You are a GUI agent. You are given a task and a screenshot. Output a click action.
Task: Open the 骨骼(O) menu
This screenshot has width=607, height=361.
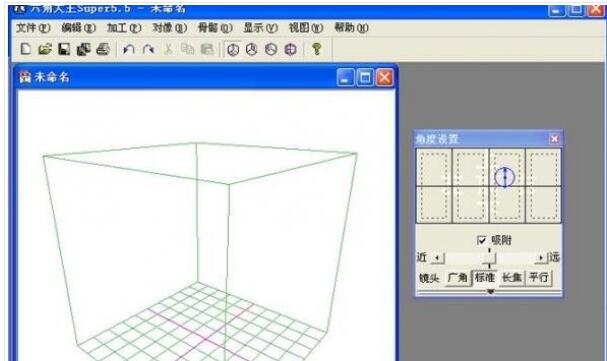pyautogui.click(x=215, y=28)
